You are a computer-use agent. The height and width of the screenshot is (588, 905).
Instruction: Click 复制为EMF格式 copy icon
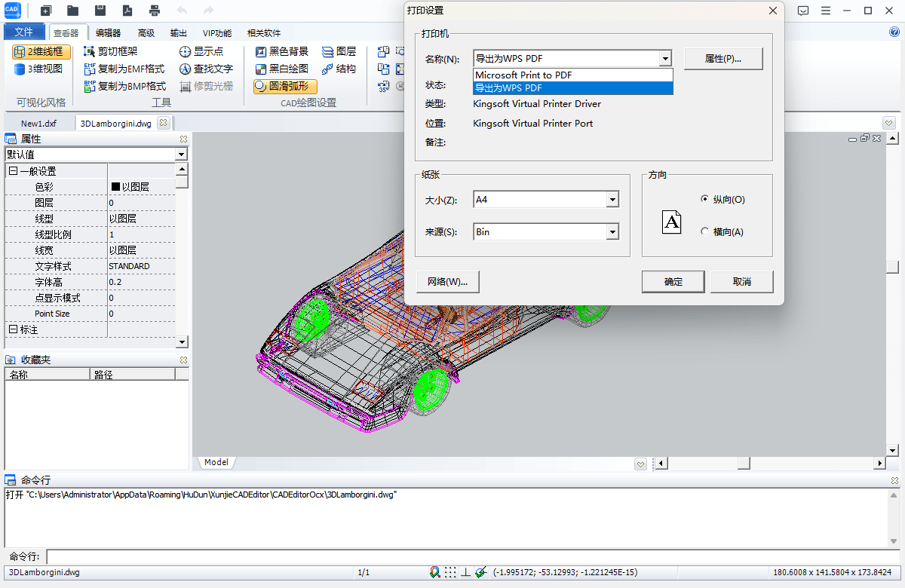click(x=90, y=69)
